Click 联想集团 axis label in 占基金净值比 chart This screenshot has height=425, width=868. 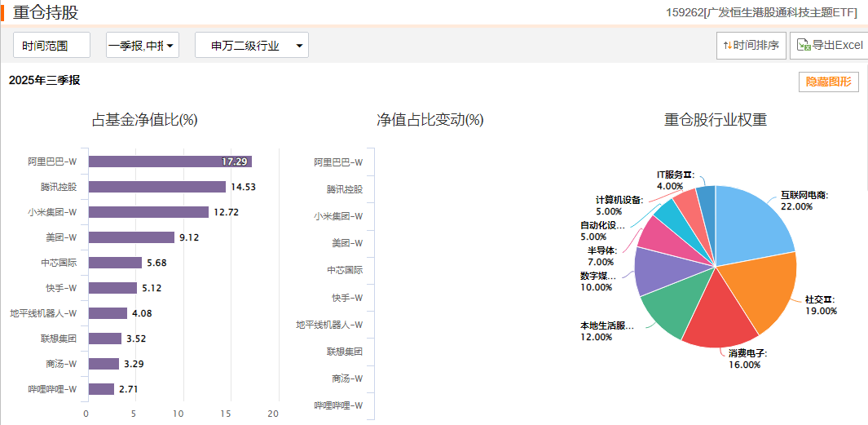pyautogui.click(x=58, y=338)
